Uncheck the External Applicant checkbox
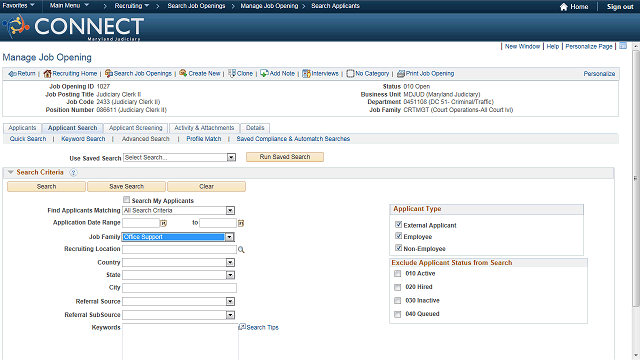This screenshot has width=640, height=360. [x=398, y=224]
